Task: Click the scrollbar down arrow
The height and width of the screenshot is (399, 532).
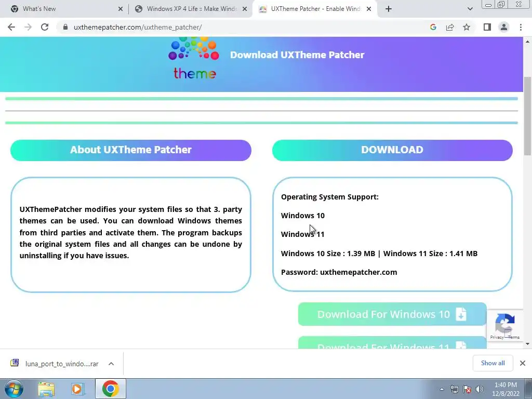Action: (527, 344)
